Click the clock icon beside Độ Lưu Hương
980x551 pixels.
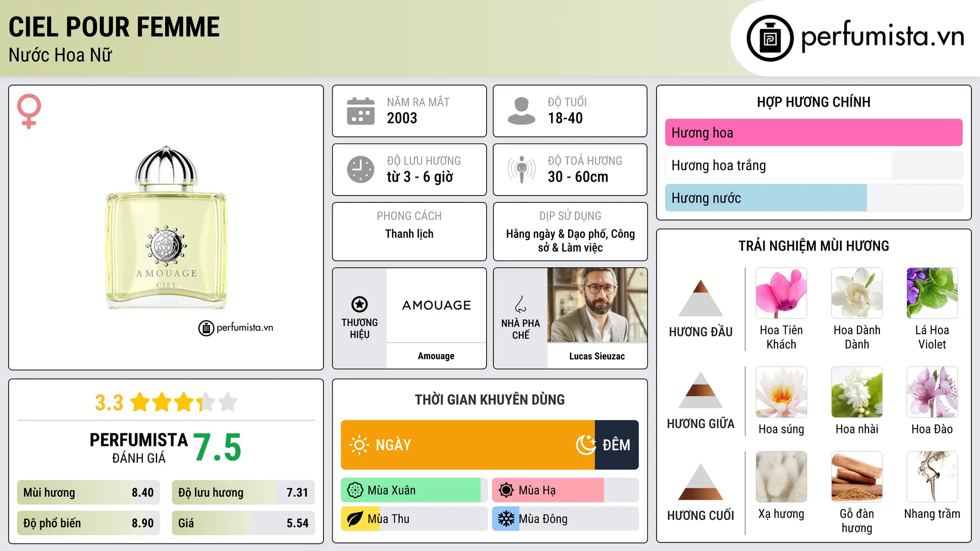[x=361, y=169]
